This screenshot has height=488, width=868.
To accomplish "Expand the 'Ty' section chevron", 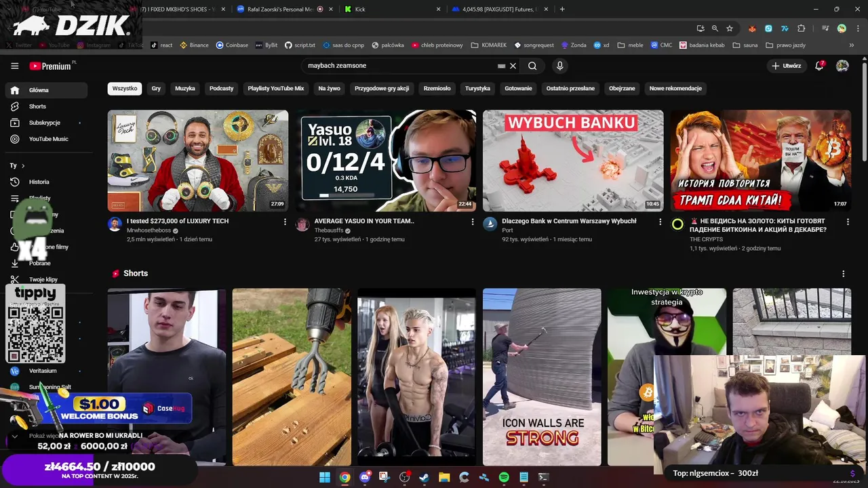I will (x=23, y=165).
